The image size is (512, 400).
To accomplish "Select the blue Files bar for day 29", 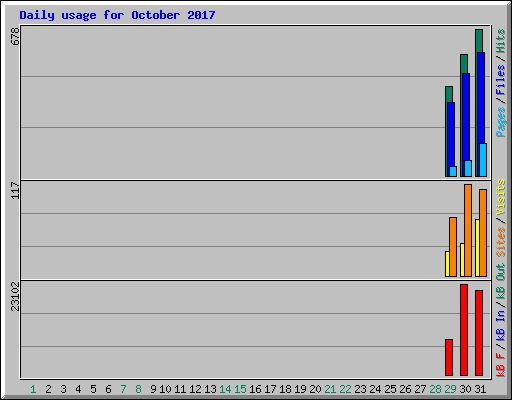I will pyautogui.click(x=451, y=135).
